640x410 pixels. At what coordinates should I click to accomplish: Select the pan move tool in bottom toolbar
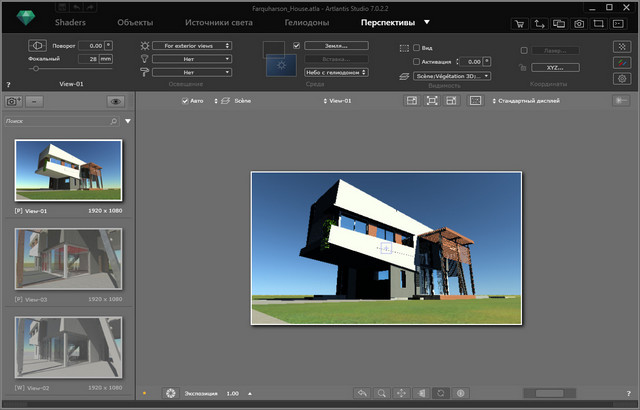pos(402,394)
